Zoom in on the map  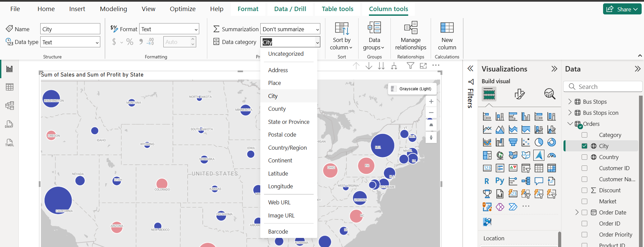[431, 101]
